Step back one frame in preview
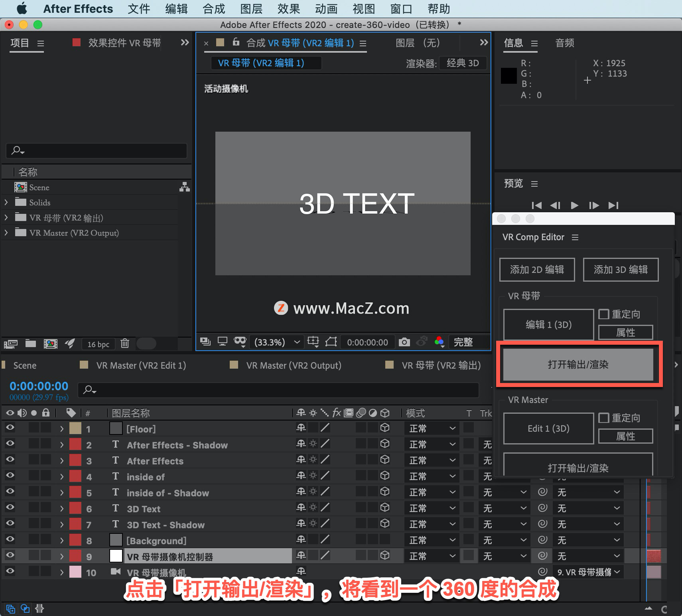The image size is (682, 616). 555,205
